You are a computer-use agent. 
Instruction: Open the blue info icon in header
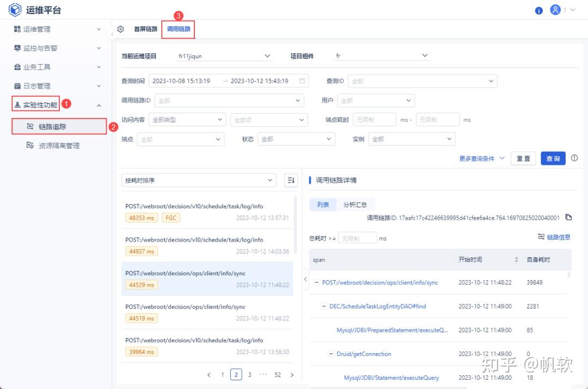click(538, 10)
